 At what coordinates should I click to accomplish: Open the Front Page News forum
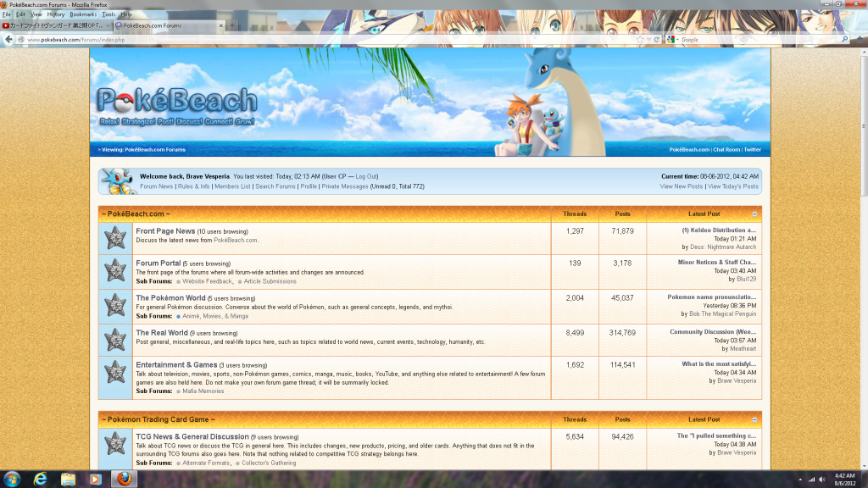[x=165, y=231]
